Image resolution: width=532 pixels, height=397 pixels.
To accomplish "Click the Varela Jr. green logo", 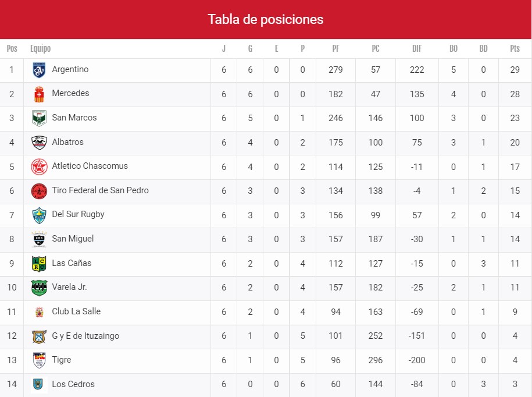I will click(x=39, y=288).
